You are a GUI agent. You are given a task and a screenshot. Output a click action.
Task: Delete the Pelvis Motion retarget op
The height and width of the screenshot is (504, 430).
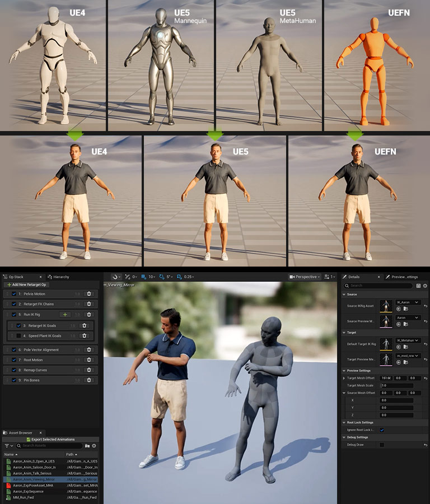click(88, 293)
